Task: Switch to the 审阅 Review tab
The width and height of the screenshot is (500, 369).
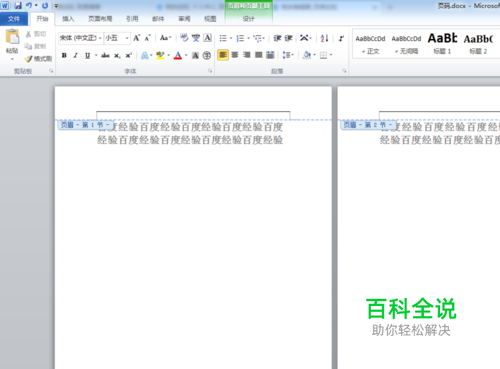Action: click(184, 19)
